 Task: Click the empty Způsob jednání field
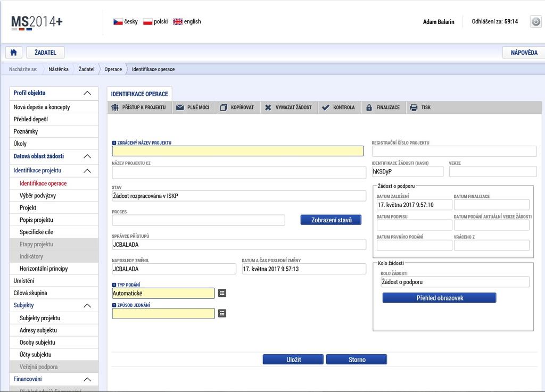163,314
